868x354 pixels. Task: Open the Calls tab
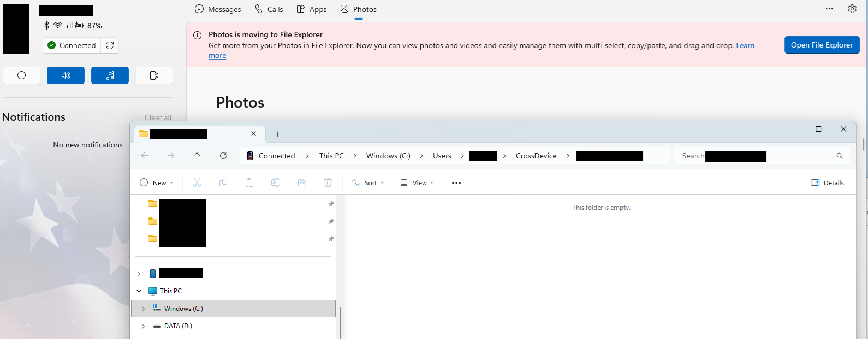pyautogui.click(x=269, y=9)
